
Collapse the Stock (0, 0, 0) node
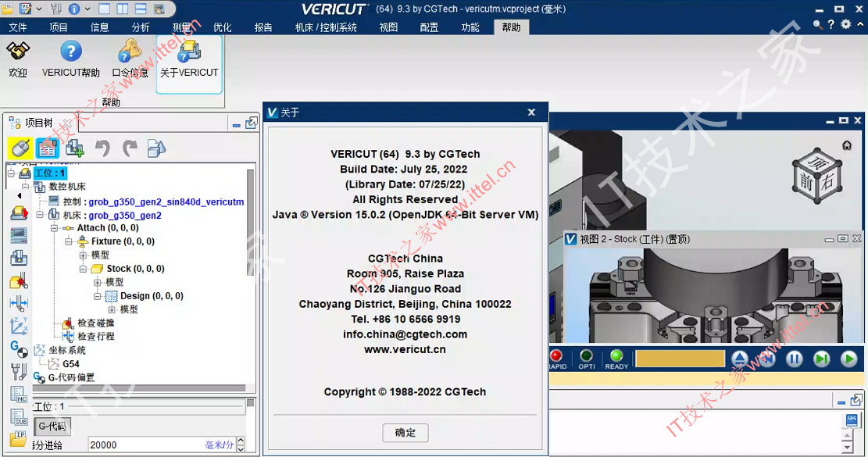(x=83, y=269)
